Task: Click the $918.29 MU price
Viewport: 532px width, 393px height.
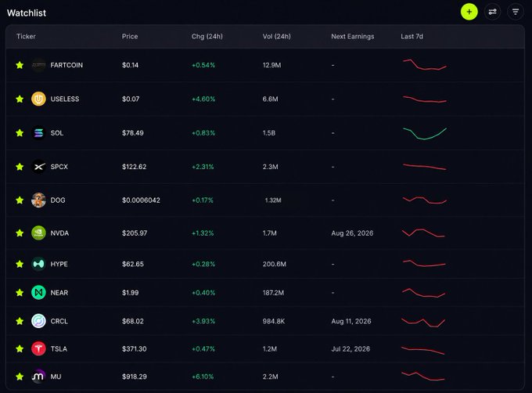Action: coord(135,377)
